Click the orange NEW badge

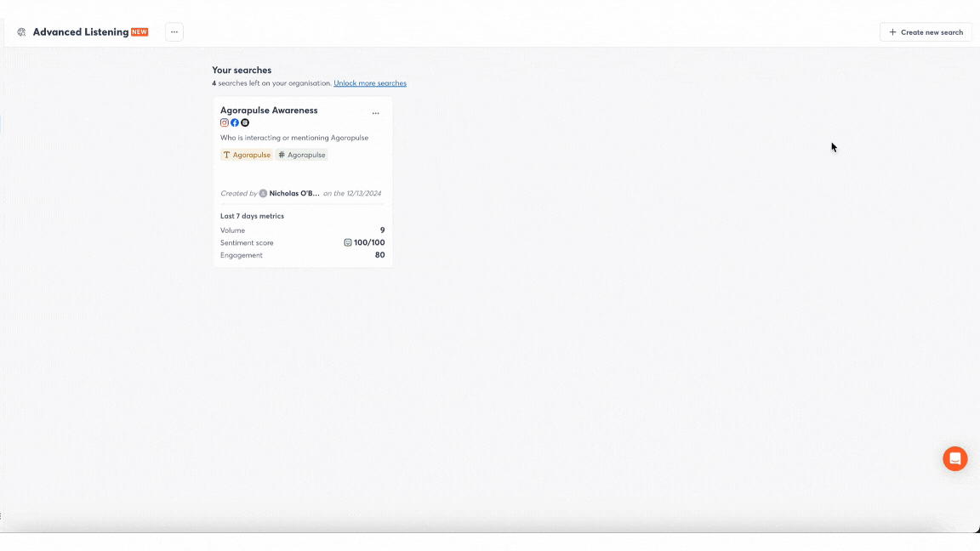pyautogui.click(x=140, y=32)
